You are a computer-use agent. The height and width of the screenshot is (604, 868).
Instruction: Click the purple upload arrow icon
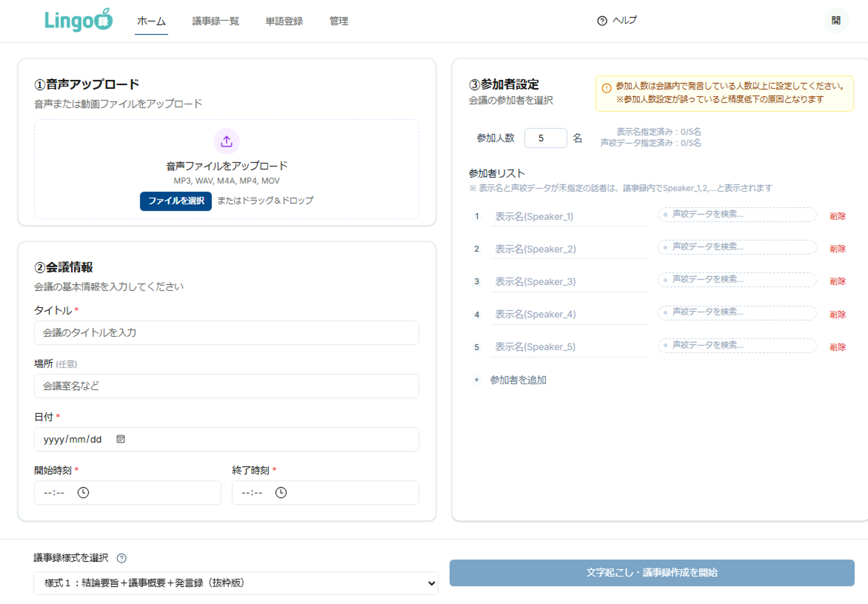click(x=226, y=141)
